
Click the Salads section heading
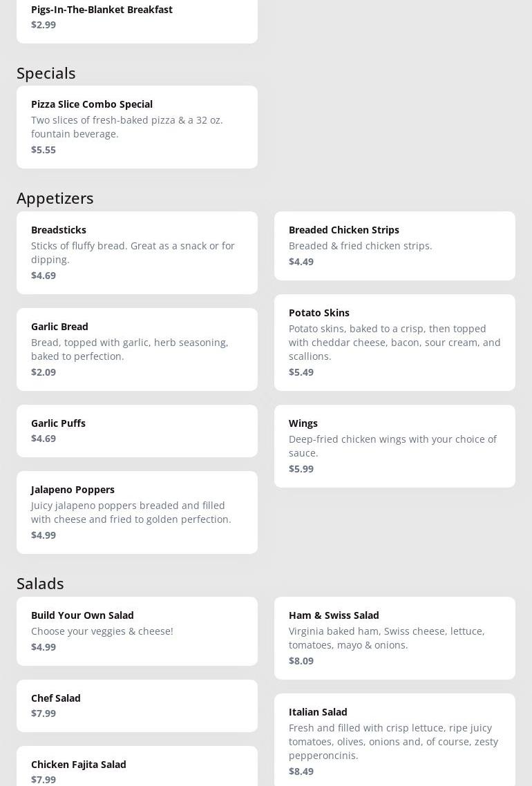[40, 584]
